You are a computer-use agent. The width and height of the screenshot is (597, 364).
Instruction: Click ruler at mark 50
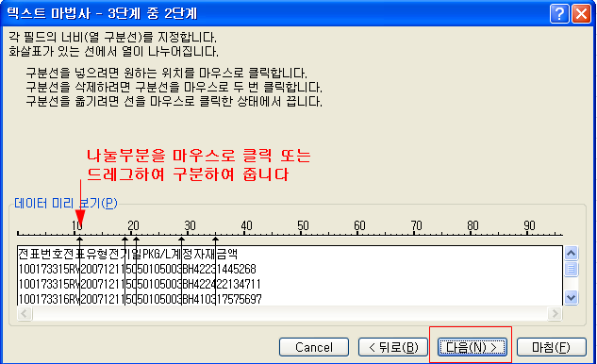(x=303, y=226)
